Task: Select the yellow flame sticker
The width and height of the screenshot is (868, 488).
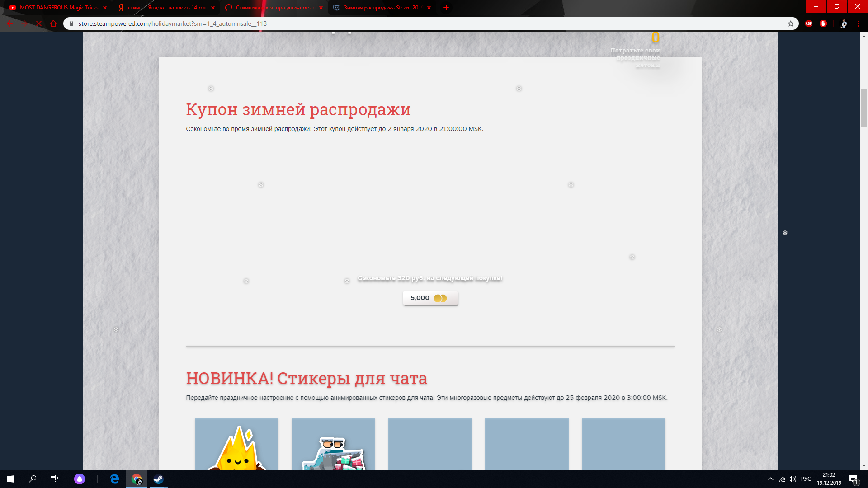Action: tap(236, 444)
